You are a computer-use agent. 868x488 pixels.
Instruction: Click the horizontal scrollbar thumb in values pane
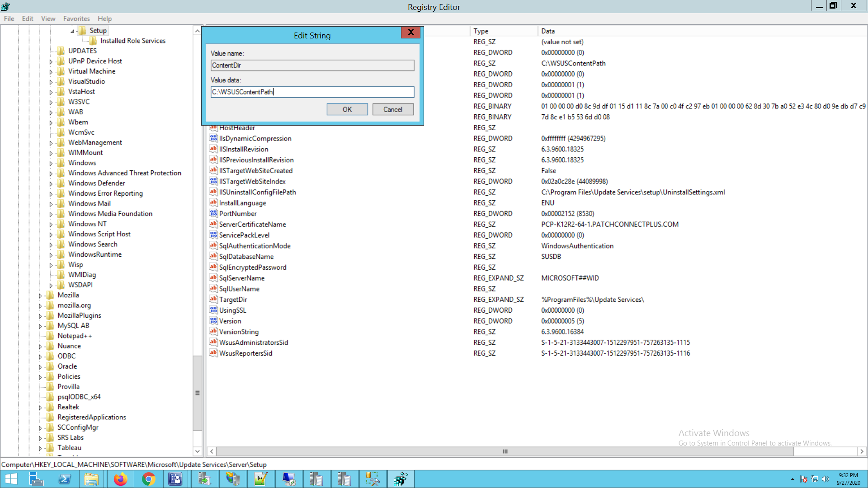click(505, 451)
